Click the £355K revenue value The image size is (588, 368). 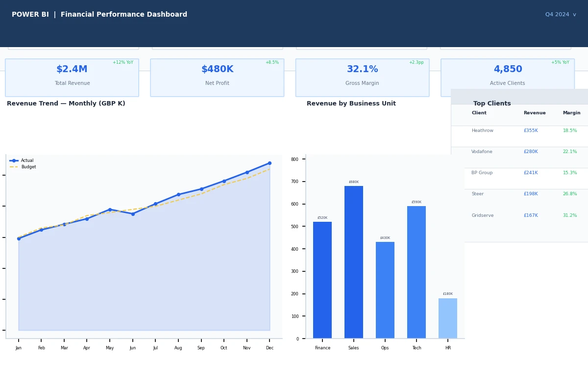tap(531, 131)
